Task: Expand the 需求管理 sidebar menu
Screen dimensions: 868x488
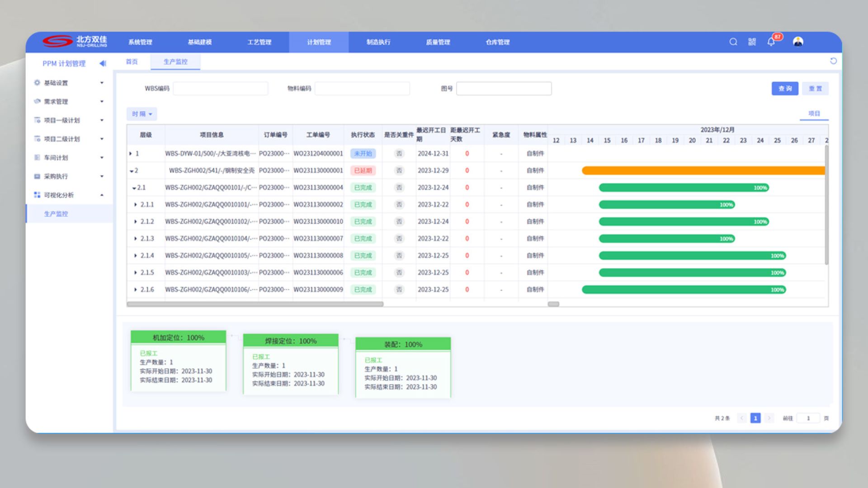Action: [x=101, y=101]
